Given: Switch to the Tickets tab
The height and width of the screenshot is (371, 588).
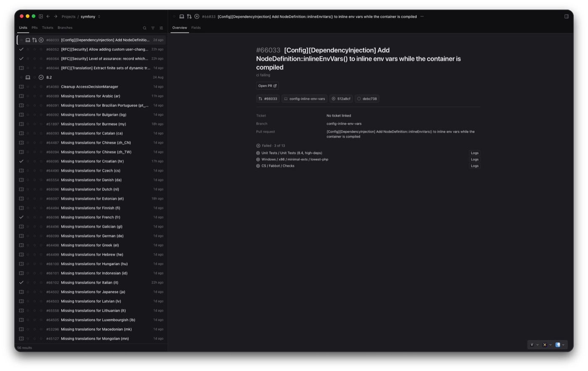Looking at the screenshot, I should click(47, 28).
